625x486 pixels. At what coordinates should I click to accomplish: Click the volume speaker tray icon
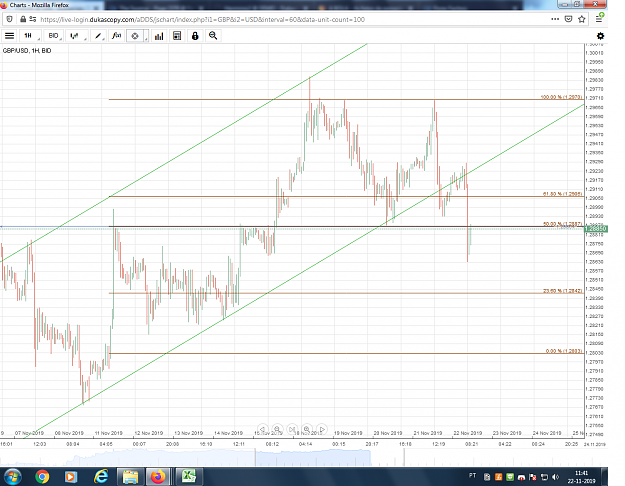click(556, 477)
